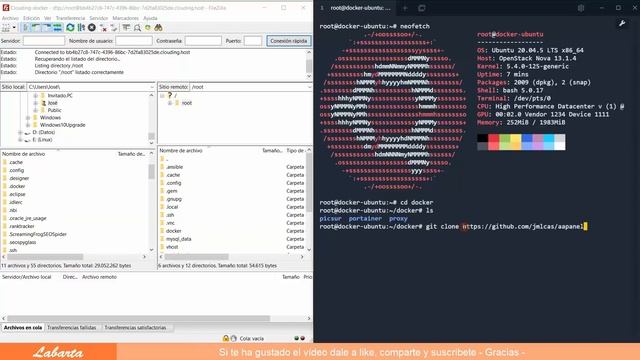The image size is (640, 360).
Task: Toggle the transfer queue display
Action: tap(57, 28)
